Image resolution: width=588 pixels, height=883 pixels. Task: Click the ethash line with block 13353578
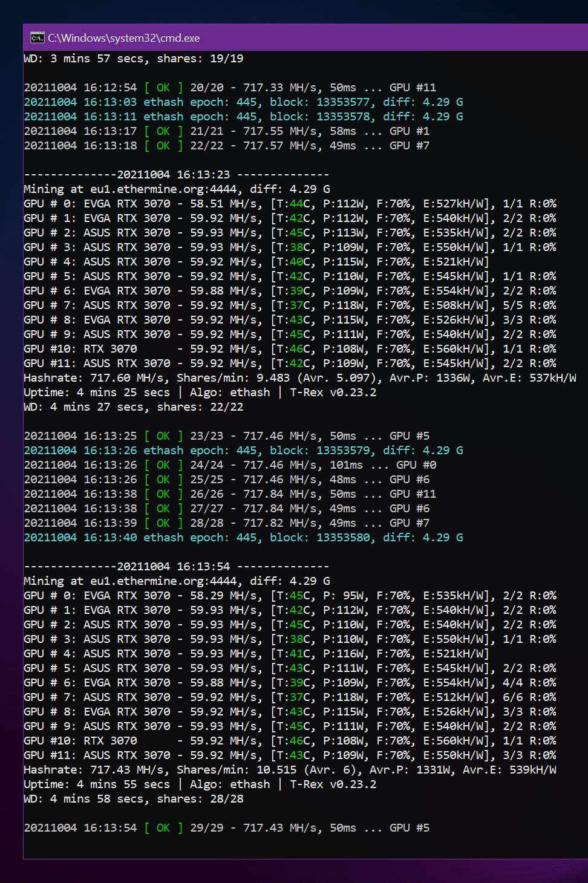243,117
